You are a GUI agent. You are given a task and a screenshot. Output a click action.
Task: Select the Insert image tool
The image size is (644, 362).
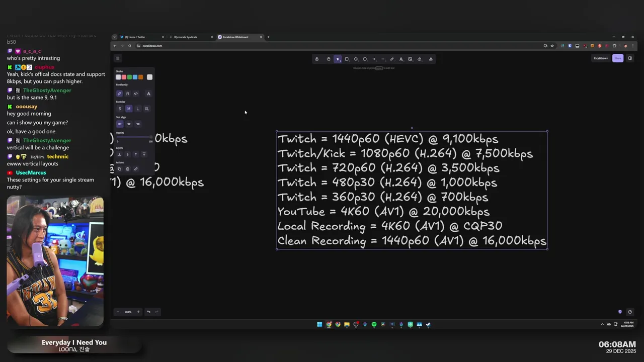pos(410,59)
